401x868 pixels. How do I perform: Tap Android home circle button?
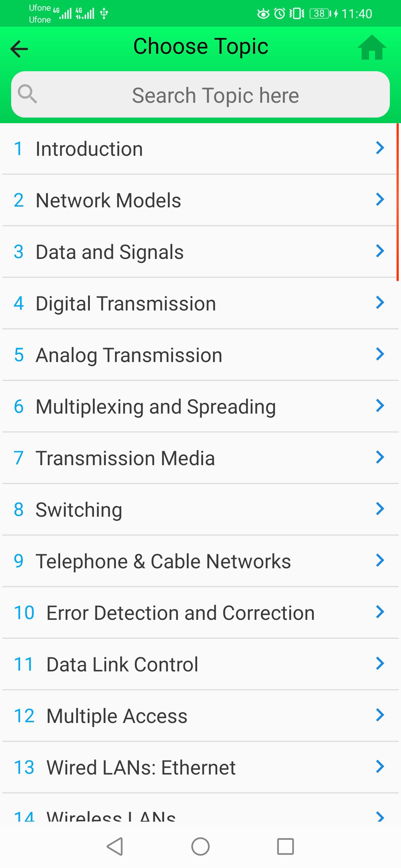coord(200,846)
